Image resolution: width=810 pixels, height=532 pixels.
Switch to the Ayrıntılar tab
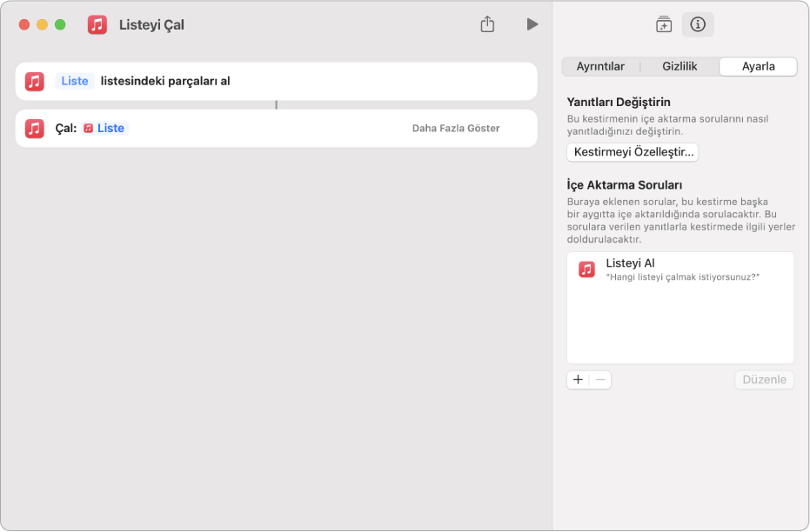tap(600, 67)
